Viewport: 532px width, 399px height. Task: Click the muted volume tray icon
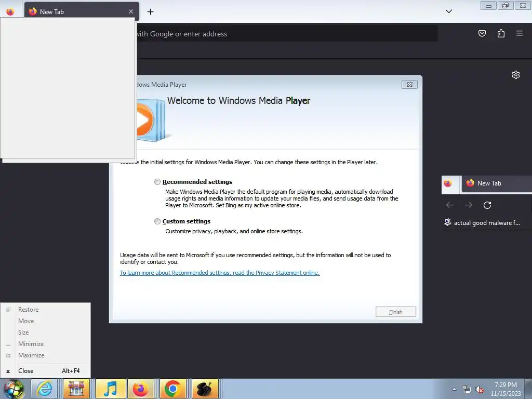[x=480, y=390]
